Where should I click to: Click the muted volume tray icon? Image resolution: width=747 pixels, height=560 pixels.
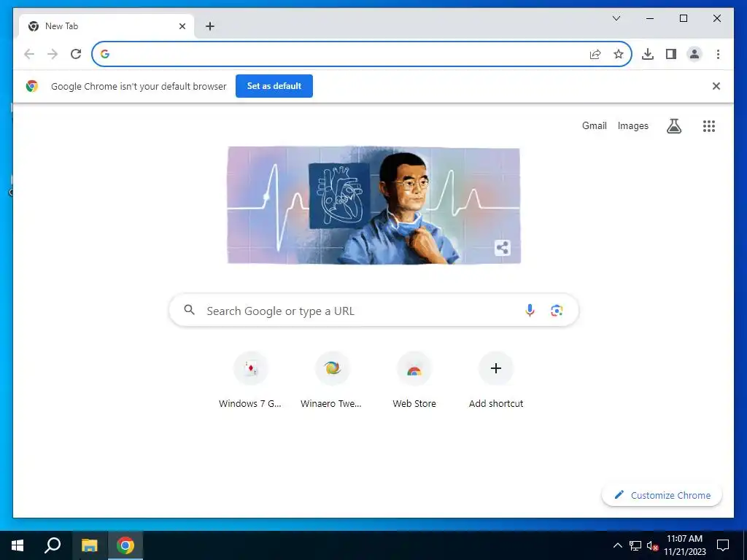[652, 545]
